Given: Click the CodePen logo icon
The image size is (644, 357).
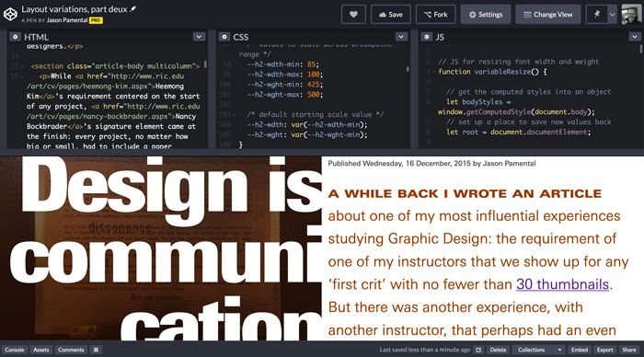Looking at the screenshot, I should coord(10,14).
